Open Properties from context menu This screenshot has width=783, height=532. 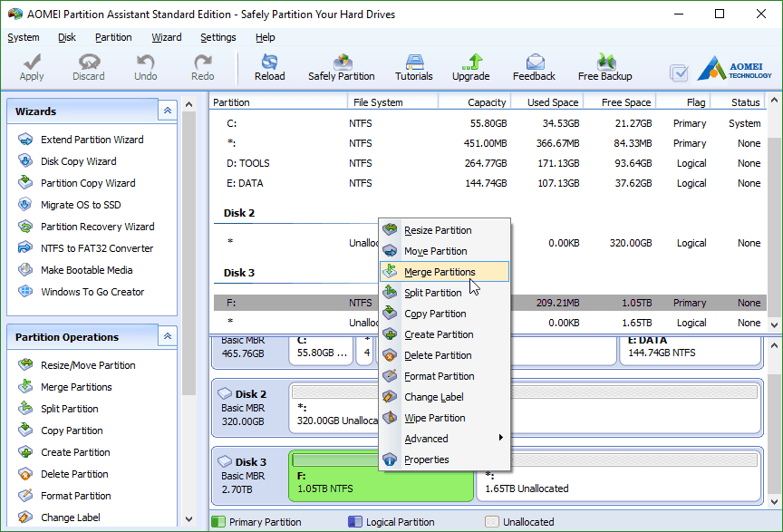click(444, 459)
